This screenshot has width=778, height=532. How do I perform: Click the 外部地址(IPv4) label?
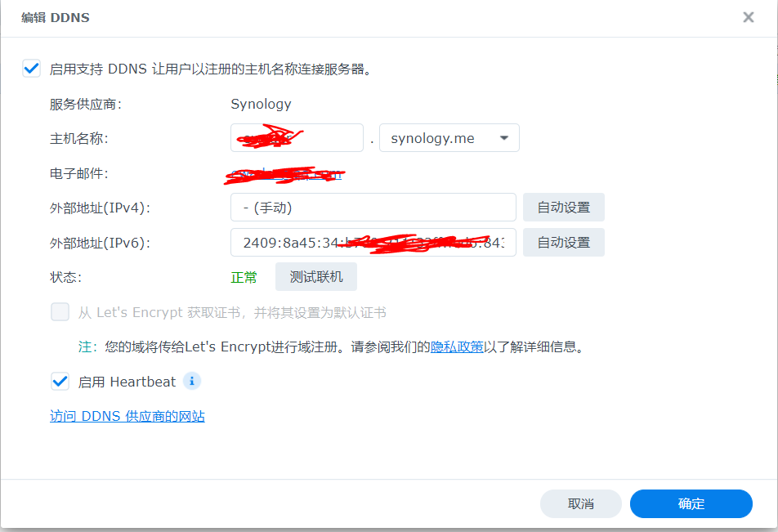[x=100, y=208]
